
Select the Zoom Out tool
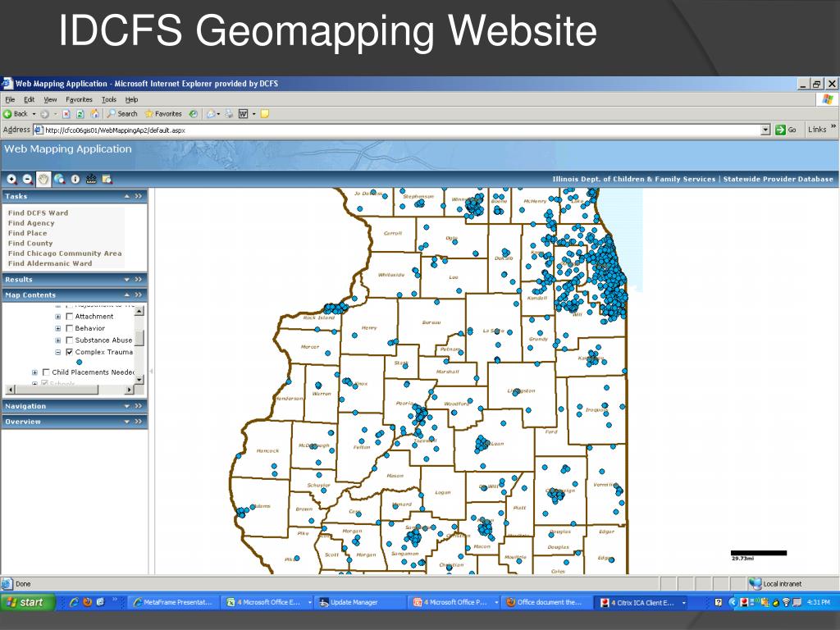[x=26, y=179]
